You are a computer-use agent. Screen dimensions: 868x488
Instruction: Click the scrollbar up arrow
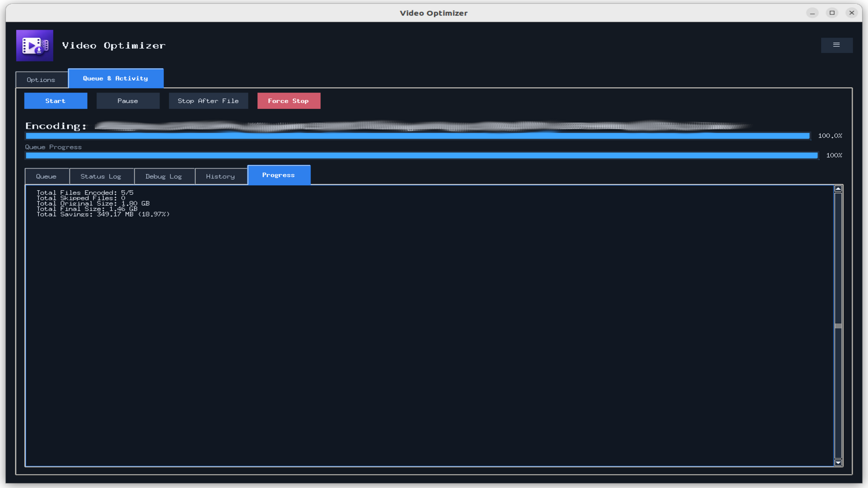click(838, 189)
